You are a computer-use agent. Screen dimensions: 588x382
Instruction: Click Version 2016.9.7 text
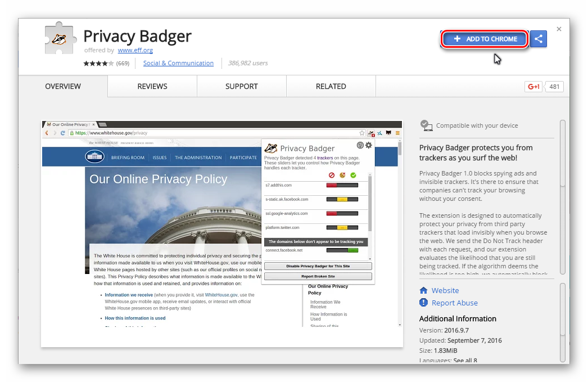click(x=444, y=330)
